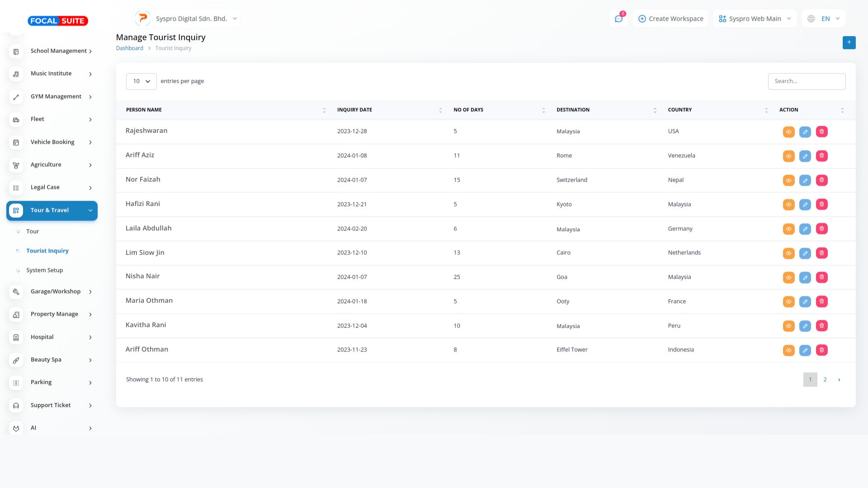Click the Fleet vehicle sidebar icon
Image resolution: width=868 pixels, height=488 pixels.
16,120
